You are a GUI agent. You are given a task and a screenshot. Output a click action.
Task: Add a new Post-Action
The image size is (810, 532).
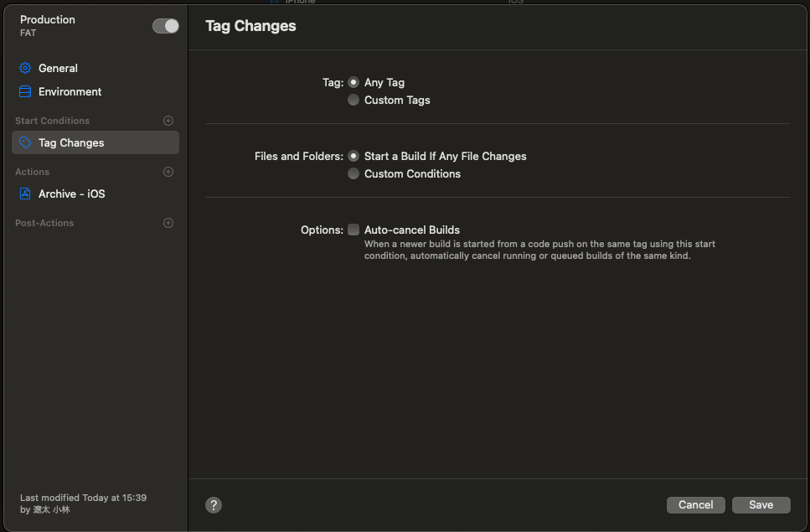click(x=168, y=223)
